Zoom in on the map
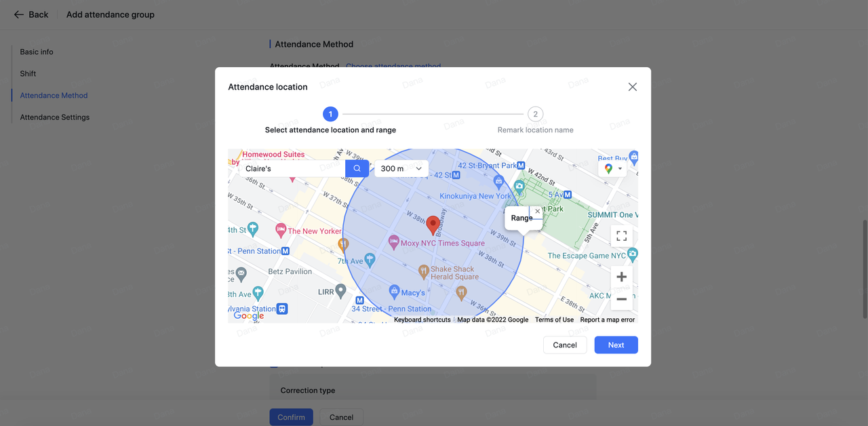This screenshot has width=868, height=426. tap(621, 277)
